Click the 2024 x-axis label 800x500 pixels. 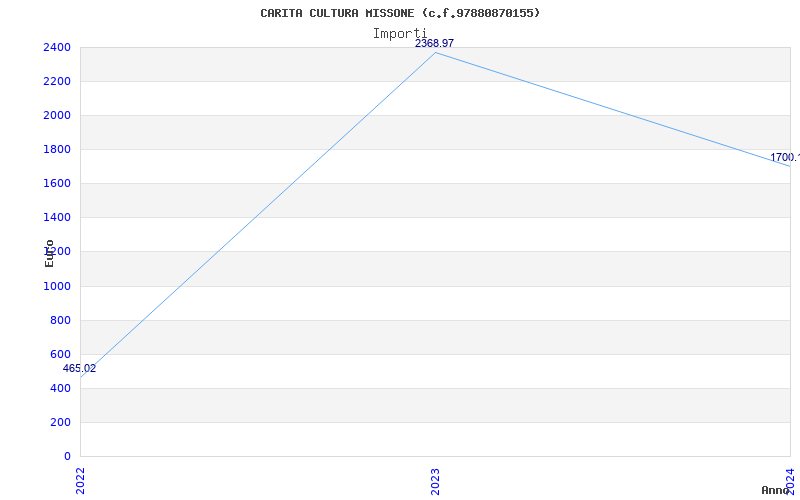coord(790,481)
